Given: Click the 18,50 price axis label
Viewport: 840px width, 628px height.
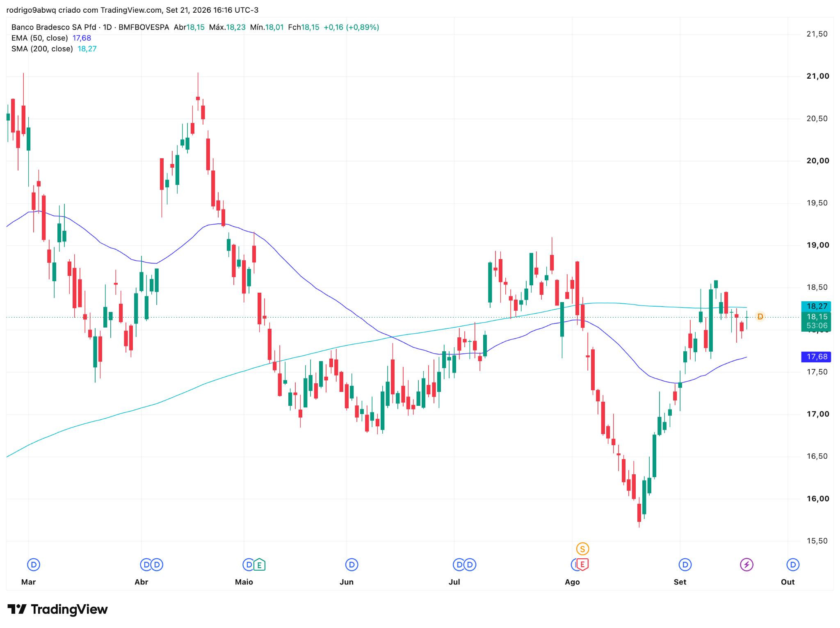Looking at the screenshot, I should 817,287.
